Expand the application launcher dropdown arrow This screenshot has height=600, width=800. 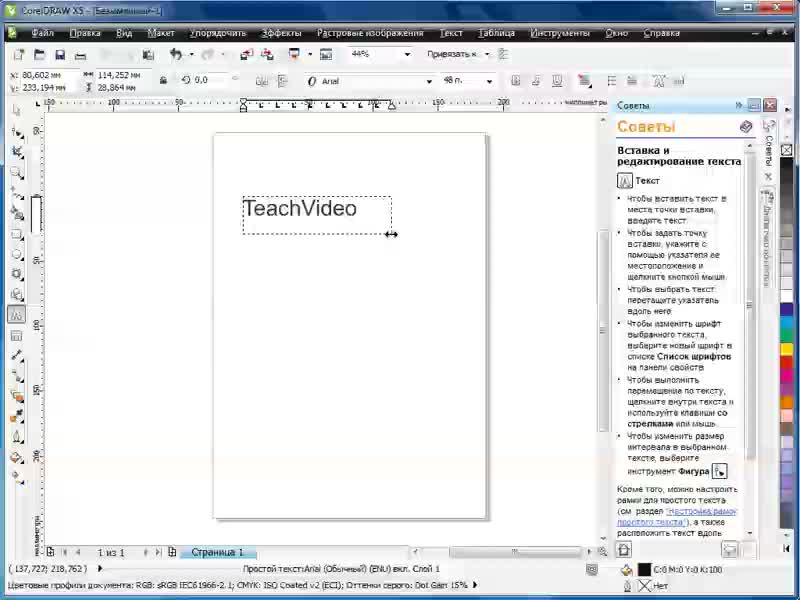point(310,54)
